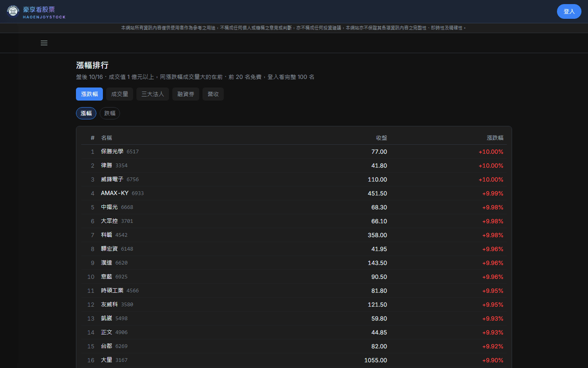Open the 營收 tab
This screenshot has width=588, height=368.
click(213, 94)
